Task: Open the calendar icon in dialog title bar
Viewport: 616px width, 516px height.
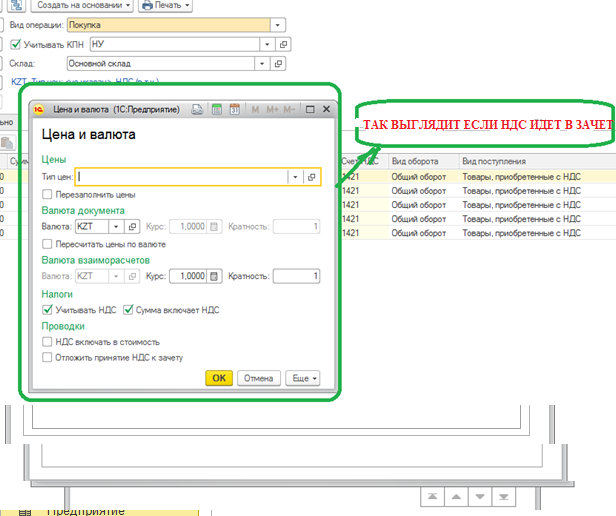Action: [x=233, y=110]
